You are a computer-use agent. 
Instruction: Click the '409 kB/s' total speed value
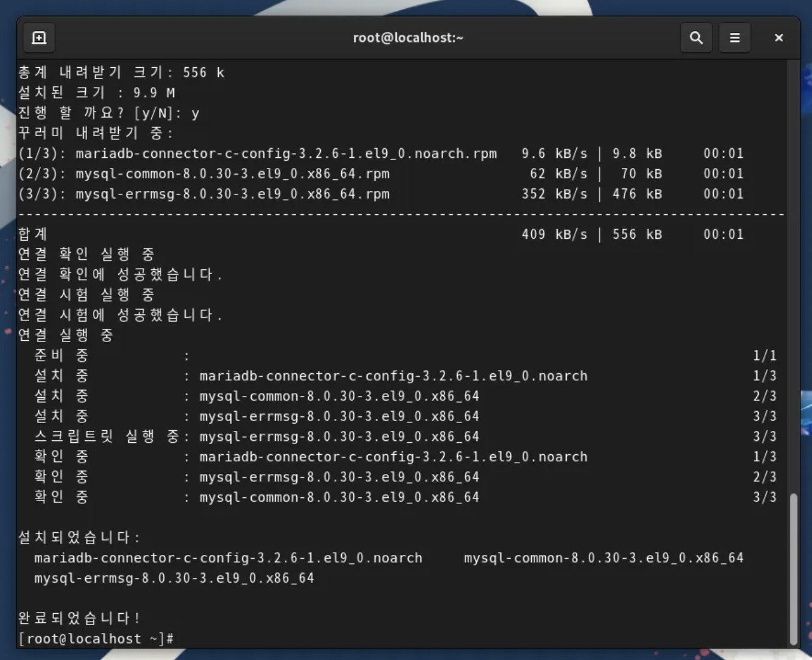pos(554,235)
